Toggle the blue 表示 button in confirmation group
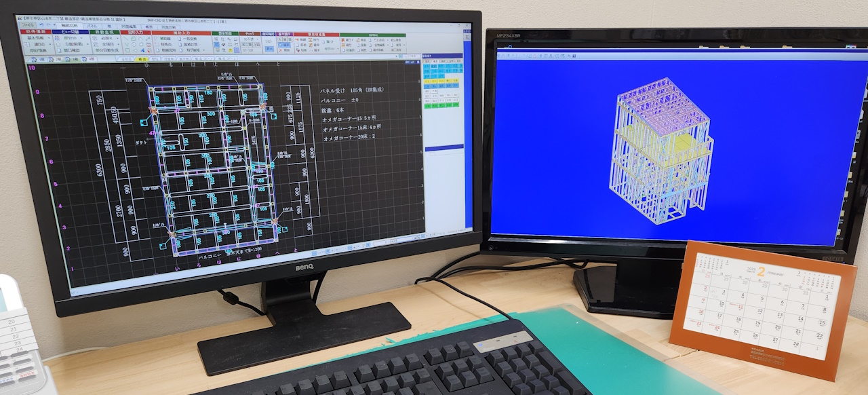Viewport: 868px width, 395px height. 269,50
